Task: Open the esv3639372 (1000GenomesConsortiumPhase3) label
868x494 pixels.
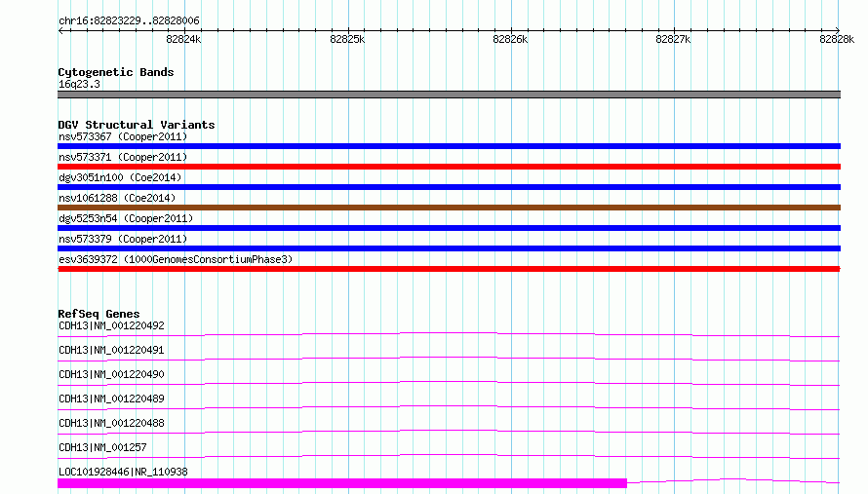Action: 176,259
